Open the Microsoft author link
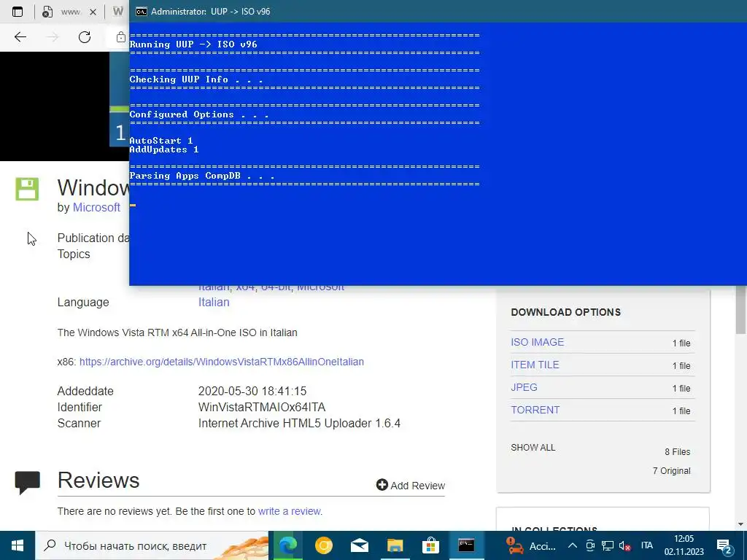The width and height of the screenshot is (747, 560). click(96, 208)
